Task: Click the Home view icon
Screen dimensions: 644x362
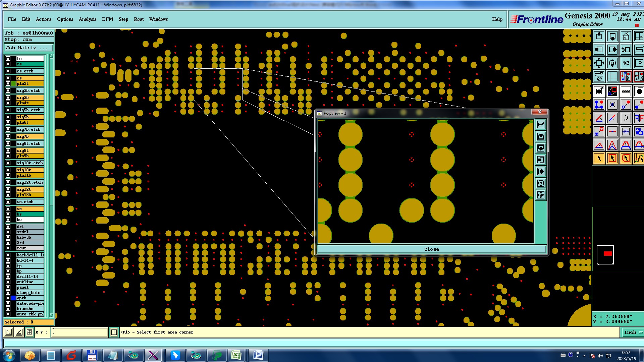Action: 626,36
